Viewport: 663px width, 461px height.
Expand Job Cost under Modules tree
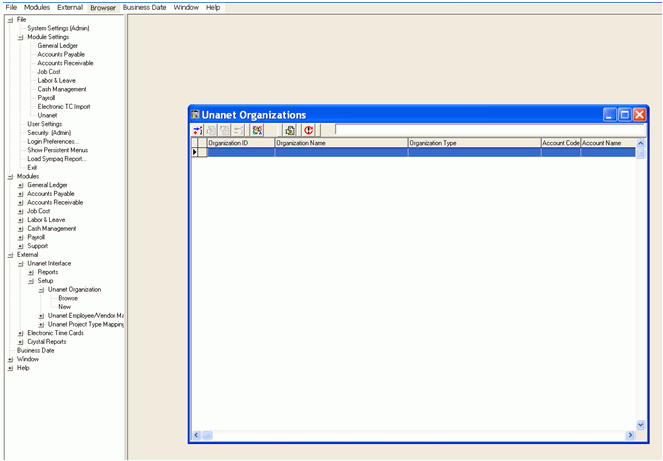(20, 211)
